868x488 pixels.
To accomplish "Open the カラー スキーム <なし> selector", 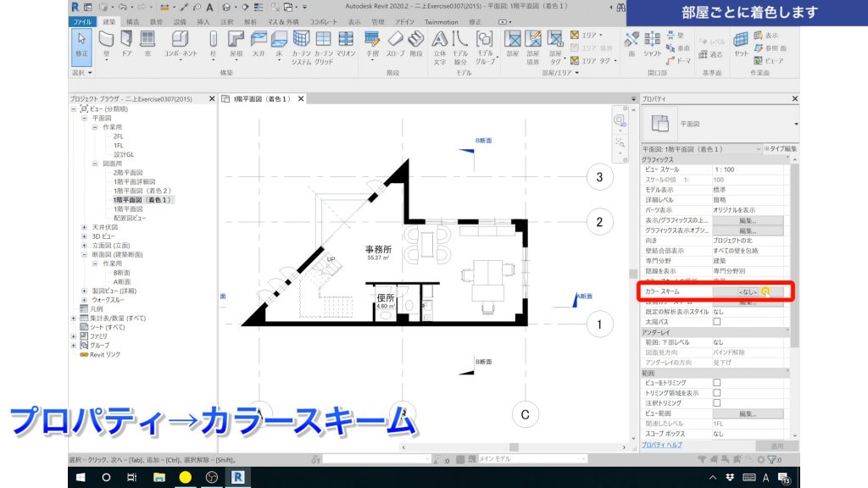I will pos(748,292).
